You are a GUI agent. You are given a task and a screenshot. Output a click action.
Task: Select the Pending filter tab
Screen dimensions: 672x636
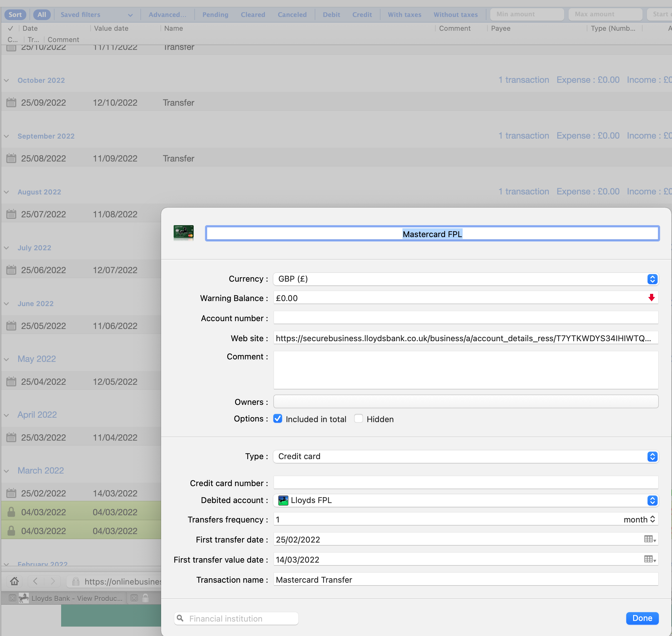pyautogui.click(x=215, y=14)
